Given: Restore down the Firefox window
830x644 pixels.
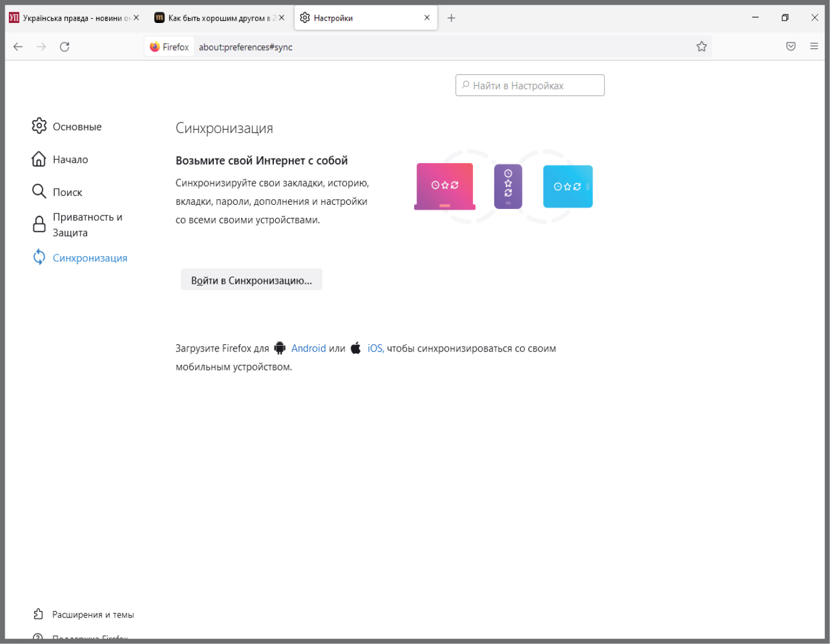Looking at the screenshot, I should coord(785,18).
